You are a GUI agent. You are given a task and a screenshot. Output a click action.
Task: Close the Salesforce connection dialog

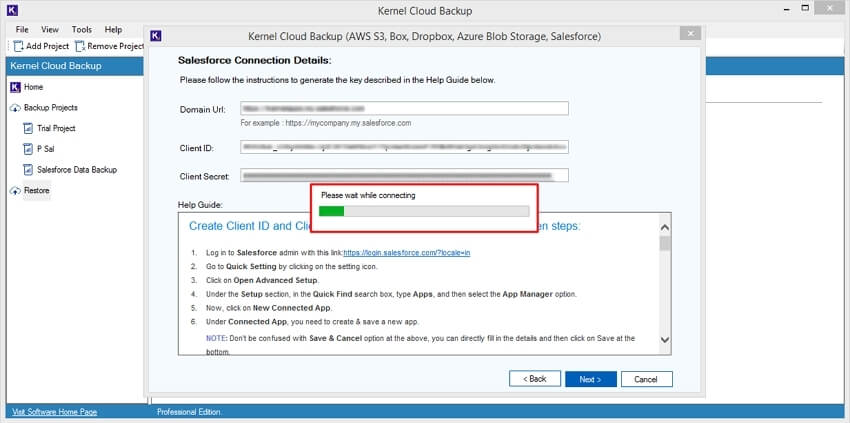click(x=690, y=34)
